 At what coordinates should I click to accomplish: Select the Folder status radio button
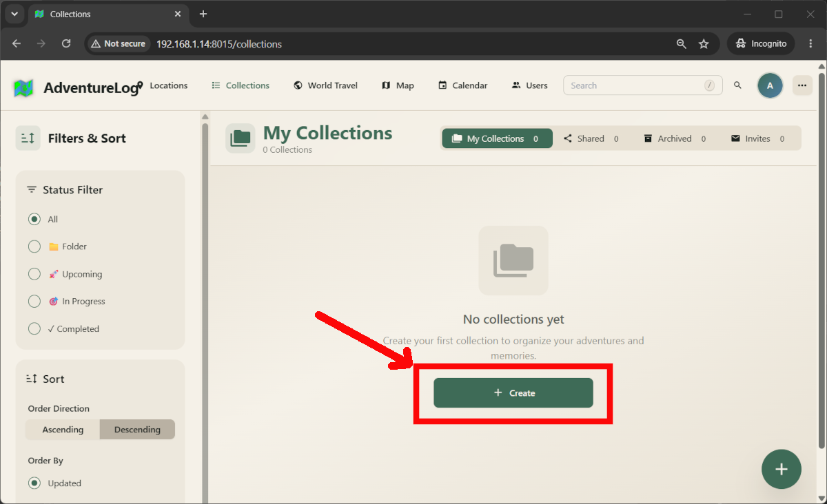tap(34, 246)
